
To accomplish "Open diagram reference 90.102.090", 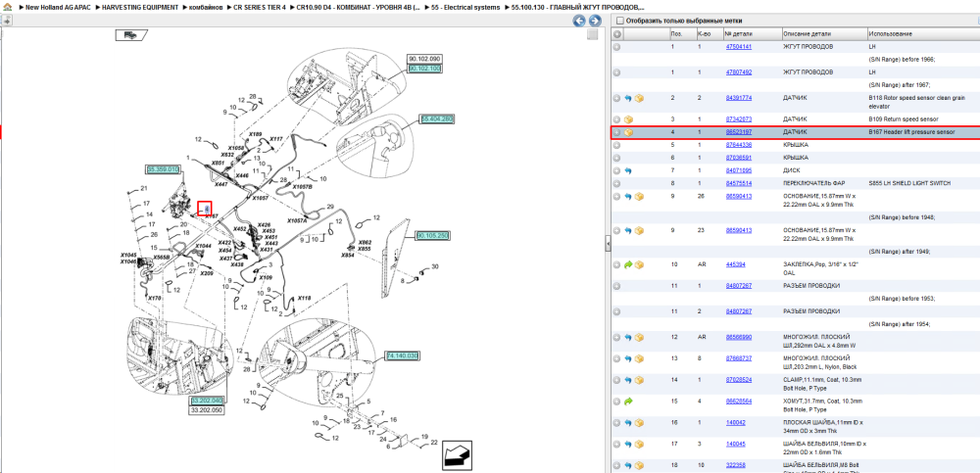I will 424,59.
